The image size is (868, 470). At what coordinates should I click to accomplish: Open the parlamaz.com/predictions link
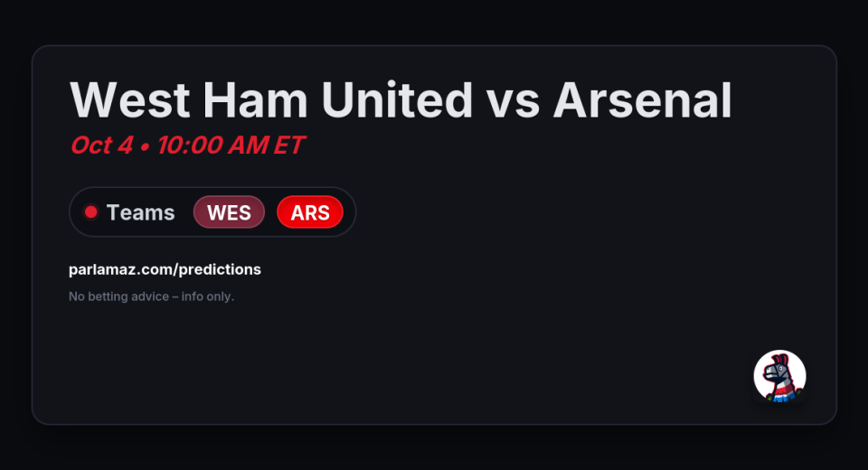point(165,269)
